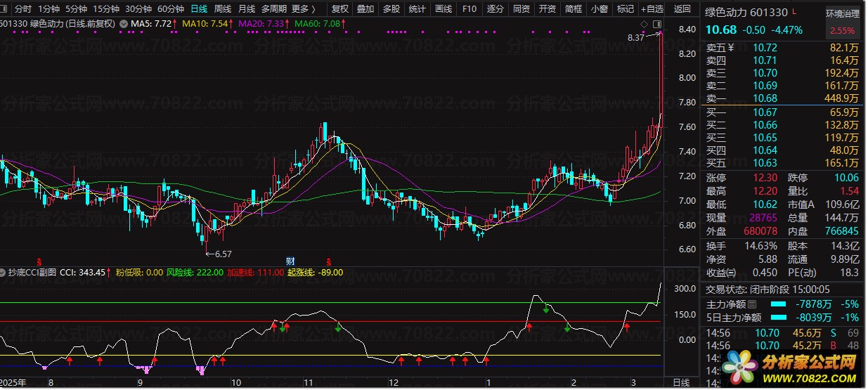
Task: Click the detail icon beside 主力净额
Action: [x=753, y=304]
